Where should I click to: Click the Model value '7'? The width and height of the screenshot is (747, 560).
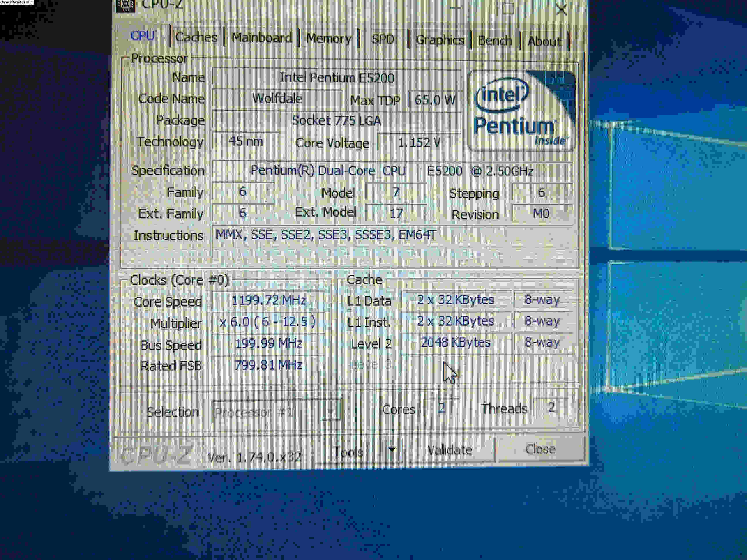(x=396, y=193)
